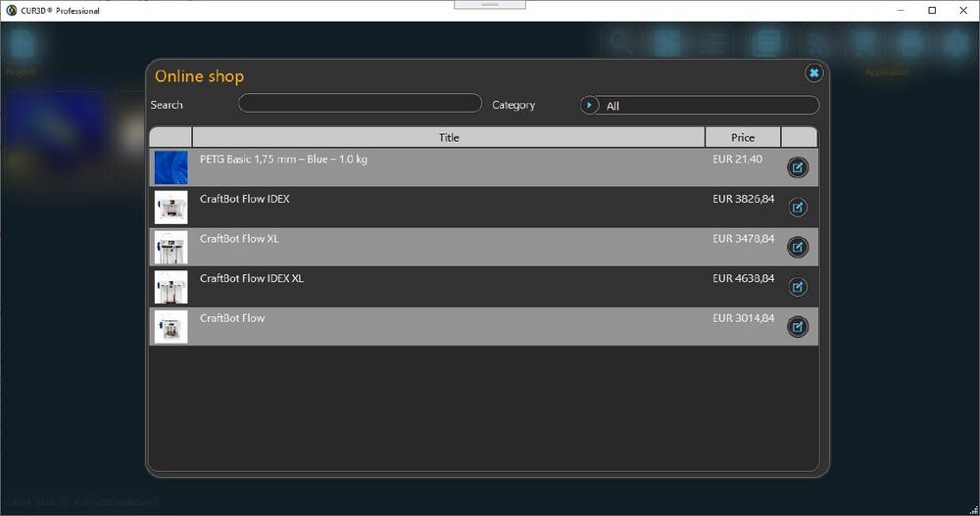Open the CraftBot Flow IDEX XL link icon
Screen dimensions: 980x516
point(798,287)
